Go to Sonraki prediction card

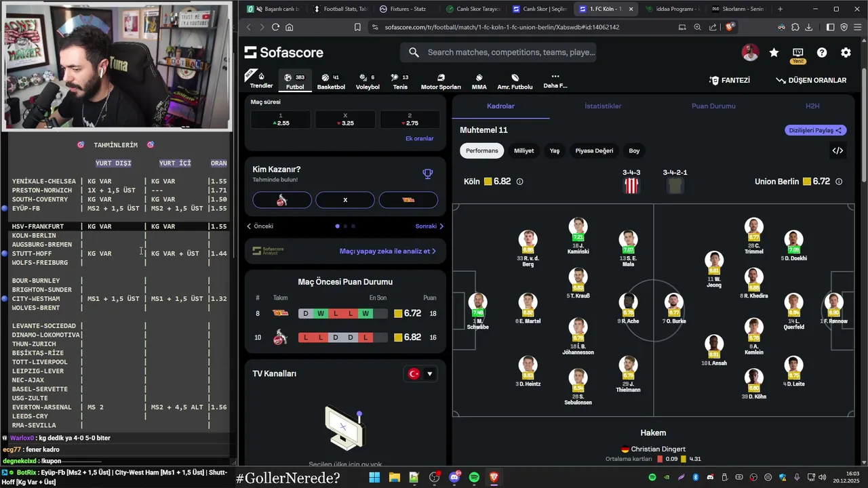click(429, 226)
